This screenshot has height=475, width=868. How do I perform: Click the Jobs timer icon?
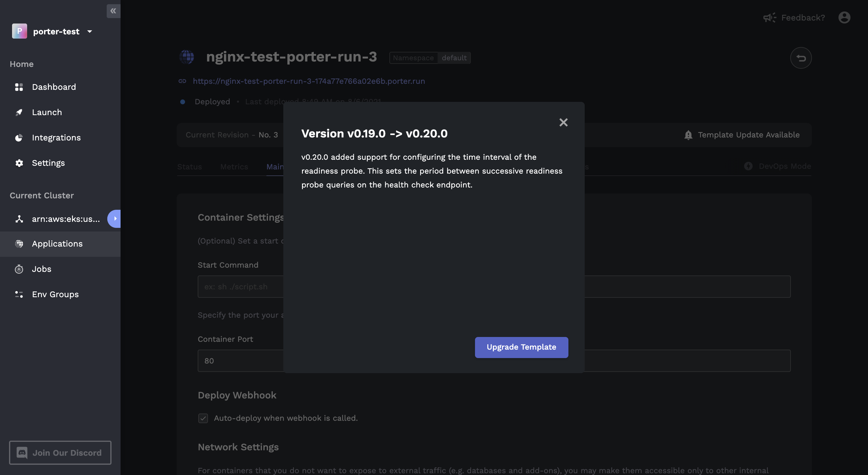19,269
